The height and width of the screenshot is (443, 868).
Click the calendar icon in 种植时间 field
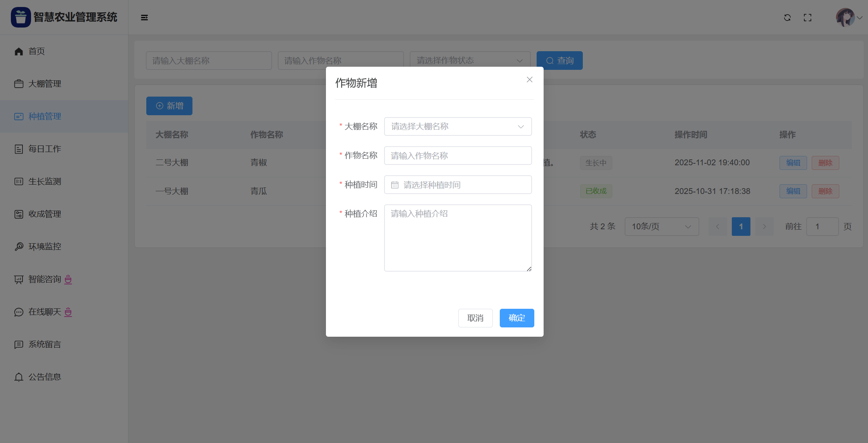395,185
